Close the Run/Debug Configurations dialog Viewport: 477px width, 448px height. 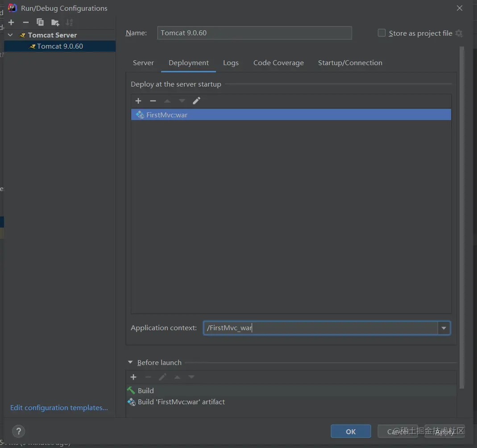coord(459,8)
